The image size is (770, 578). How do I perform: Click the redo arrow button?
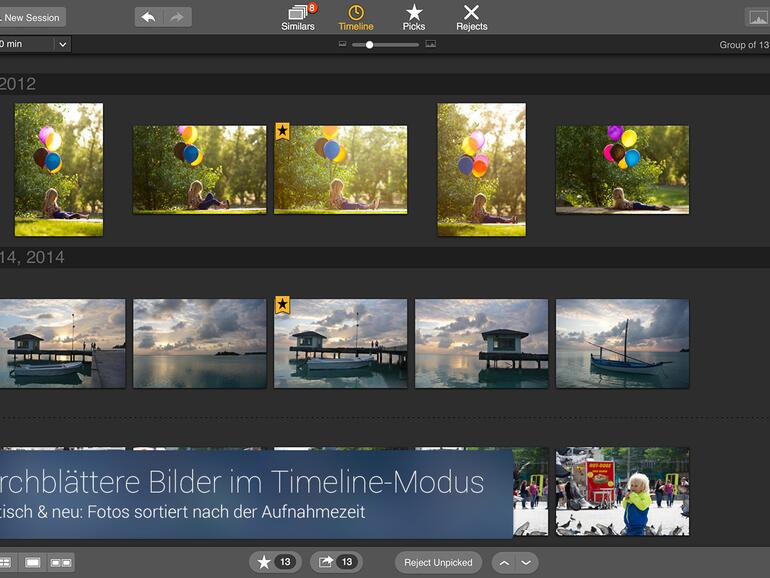click(x=177, y=17)
